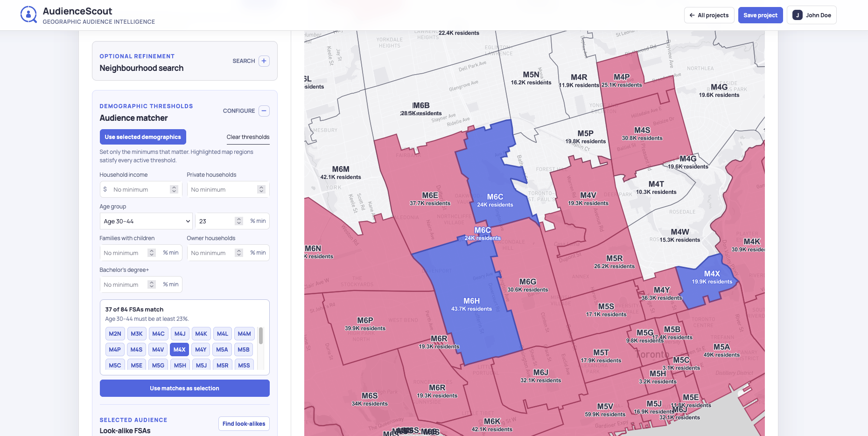Click the Find look-alikes button

[244, 424]
